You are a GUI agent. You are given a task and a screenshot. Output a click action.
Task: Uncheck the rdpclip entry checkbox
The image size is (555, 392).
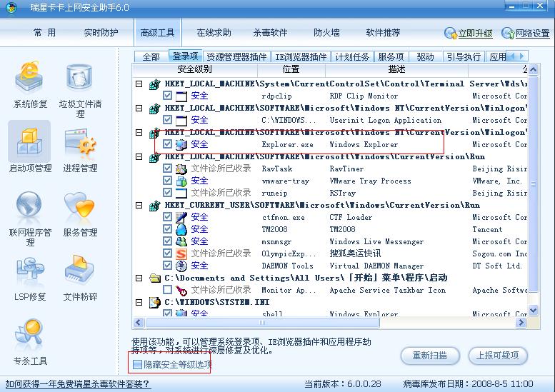click(x=167, y=96)
